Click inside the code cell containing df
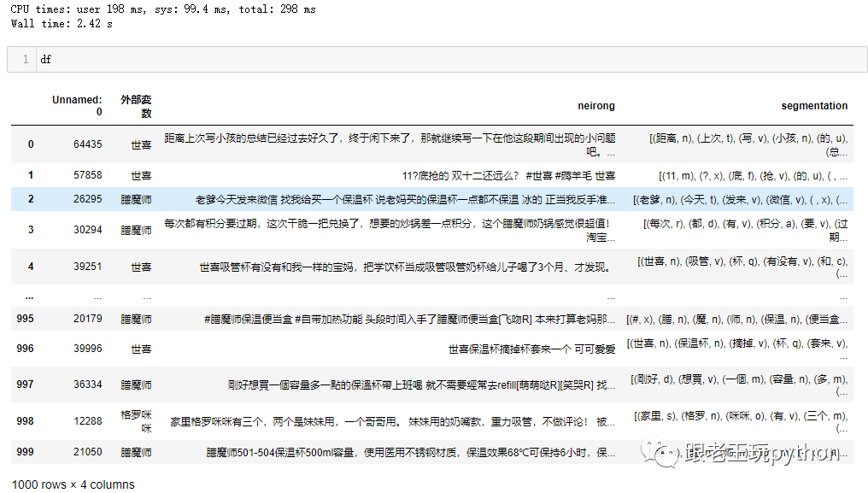Screen dimensions: 868x493 tap(427, 60)
